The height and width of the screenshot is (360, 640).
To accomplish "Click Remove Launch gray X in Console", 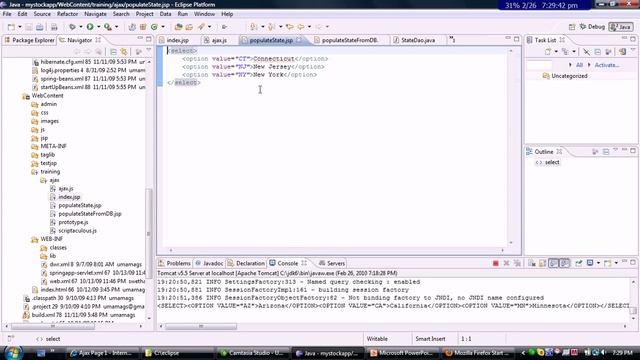I will pos(506,263).
